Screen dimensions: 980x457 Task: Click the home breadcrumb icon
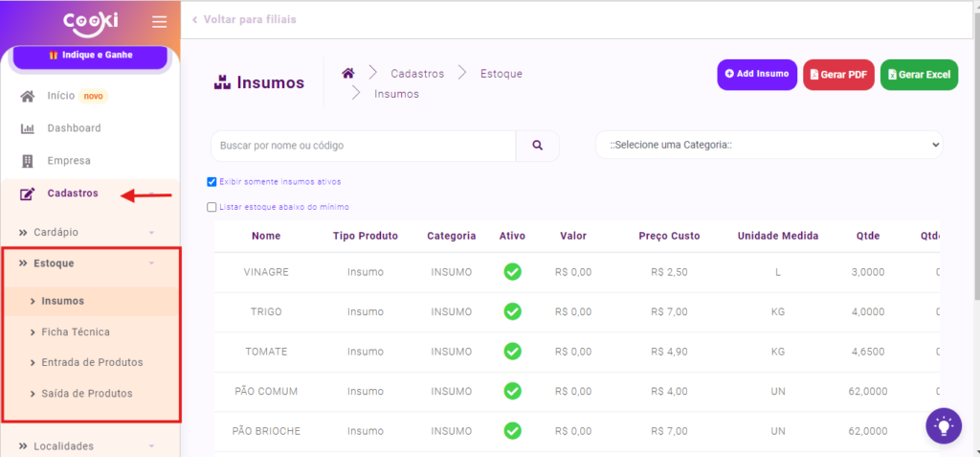click(348, 73)
